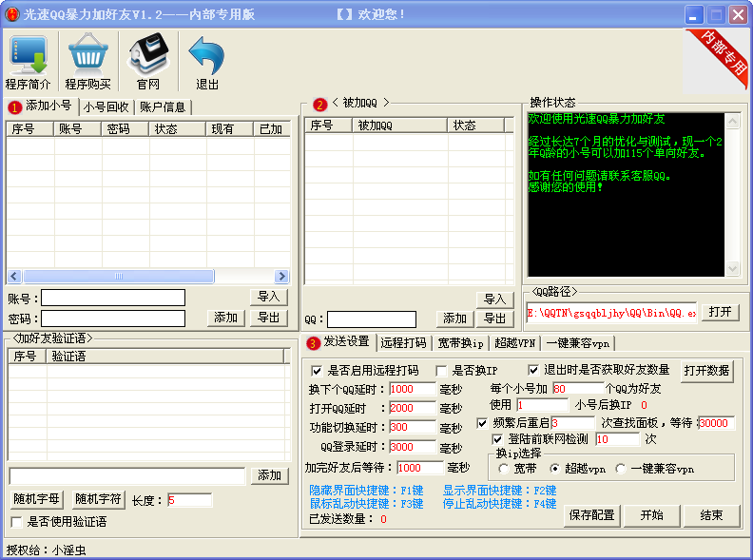Screen dimensions: 753x560
Task: Switch to the 小号回收 tab
Action: (x=106, y=106)
